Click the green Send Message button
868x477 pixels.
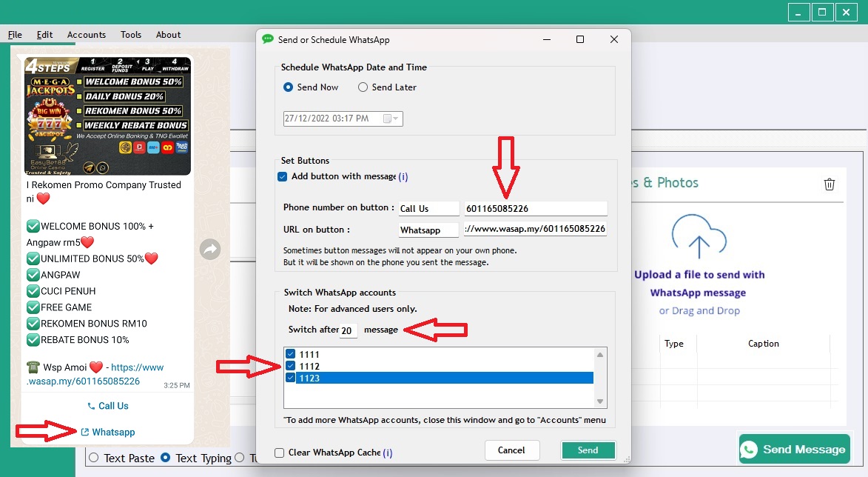tap(795, 450)
